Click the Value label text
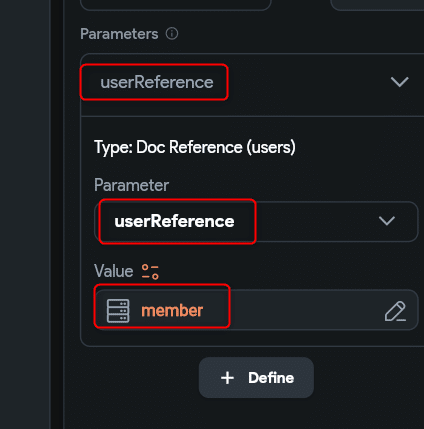The image size is (424, 429). 114,271
